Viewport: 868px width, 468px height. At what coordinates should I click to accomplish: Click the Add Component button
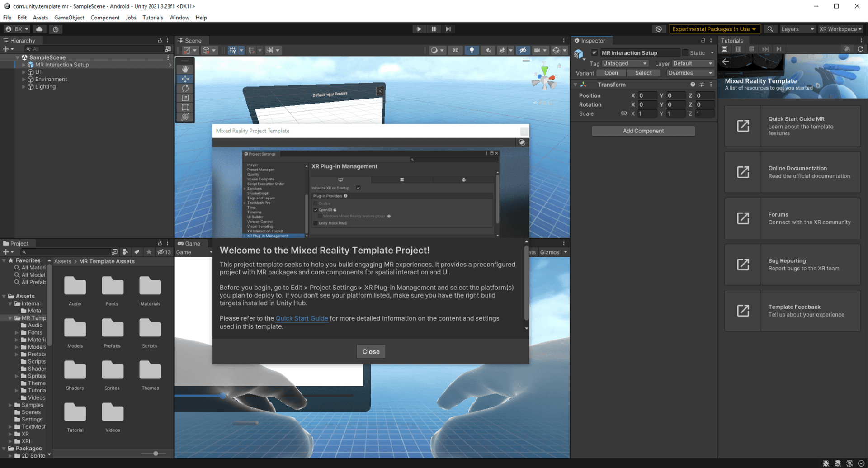[x=643, y=131]
